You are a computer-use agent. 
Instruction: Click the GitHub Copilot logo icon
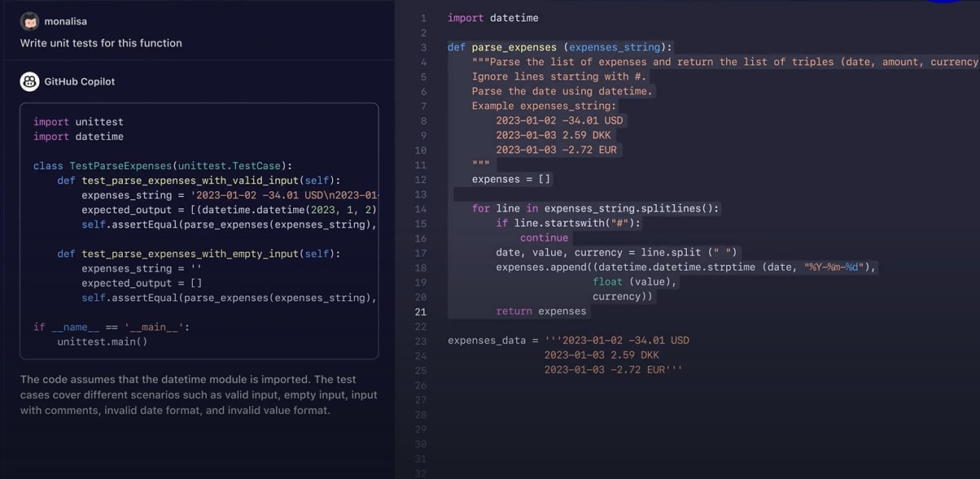(29, 81)
